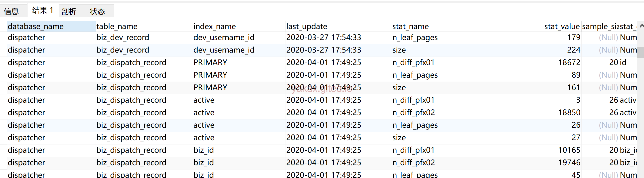Open the 剖析 tab
The height and width of the screenshot is (178, 644).
[69, 11]
